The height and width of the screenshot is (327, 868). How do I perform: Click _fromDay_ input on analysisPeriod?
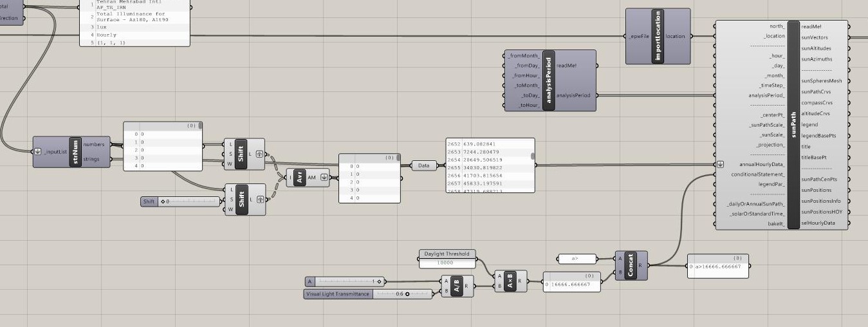coord(527,66)
